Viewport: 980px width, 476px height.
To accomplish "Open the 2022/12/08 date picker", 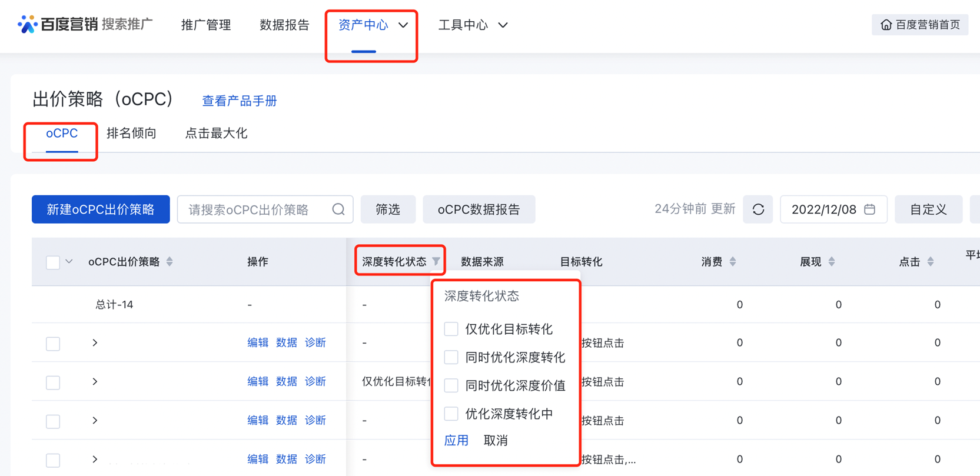I will click(833, 209).
